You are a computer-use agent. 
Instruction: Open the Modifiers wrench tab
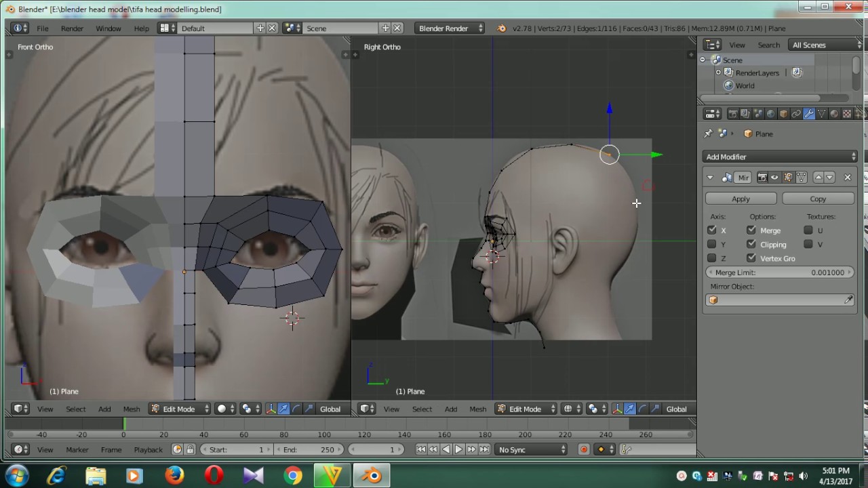coord(809,114)
